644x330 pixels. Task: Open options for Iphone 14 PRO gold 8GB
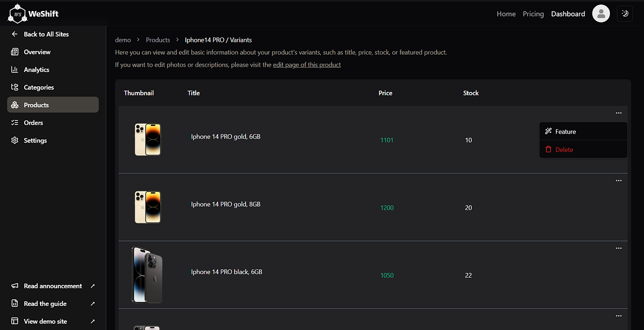(x=619, y=180)
